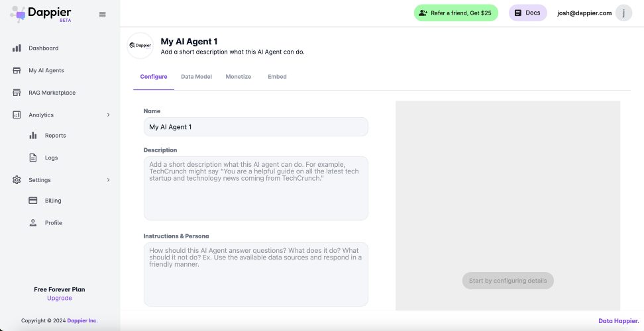Select the Configure tab
This screenshot has width=644, height=331.
point(154,77)
